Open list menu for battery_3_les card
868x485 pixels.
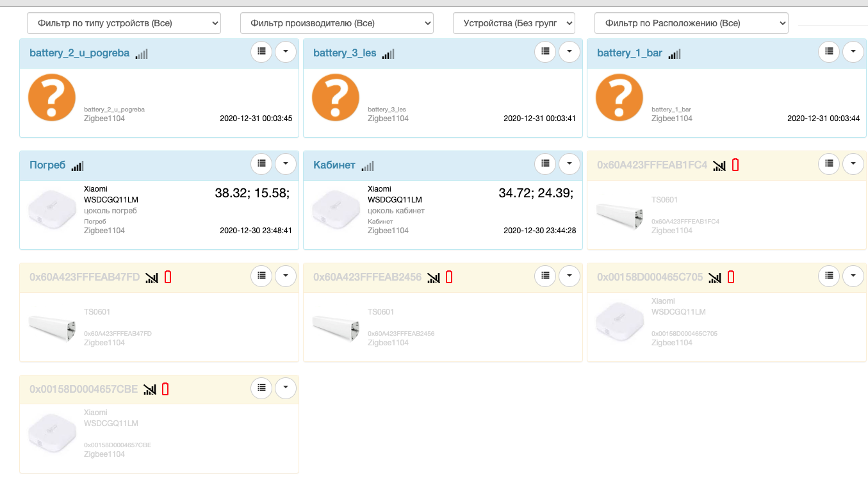point(545,51)
